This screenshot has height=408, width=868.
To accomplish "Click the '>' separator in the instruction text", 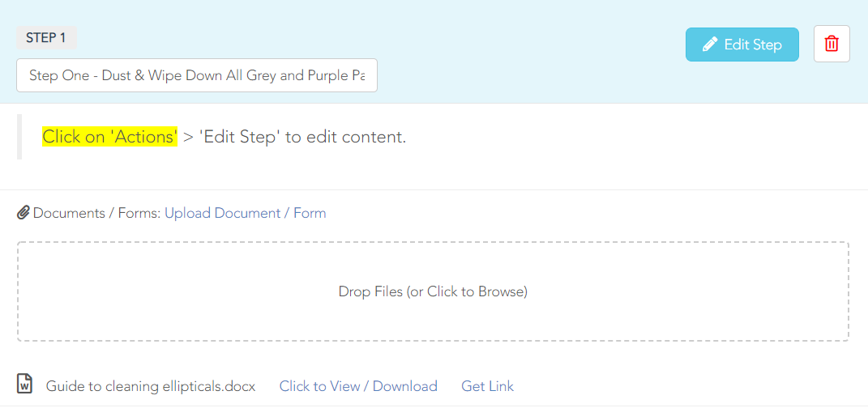I will pyautogui.click(x=188, y=138).
